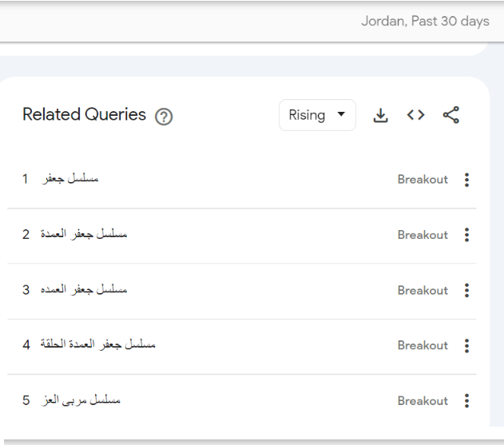504x445 pixels.
Task: Click the 'Related Queries' card title
Action: pyautogui.click(x=85, y=115)
